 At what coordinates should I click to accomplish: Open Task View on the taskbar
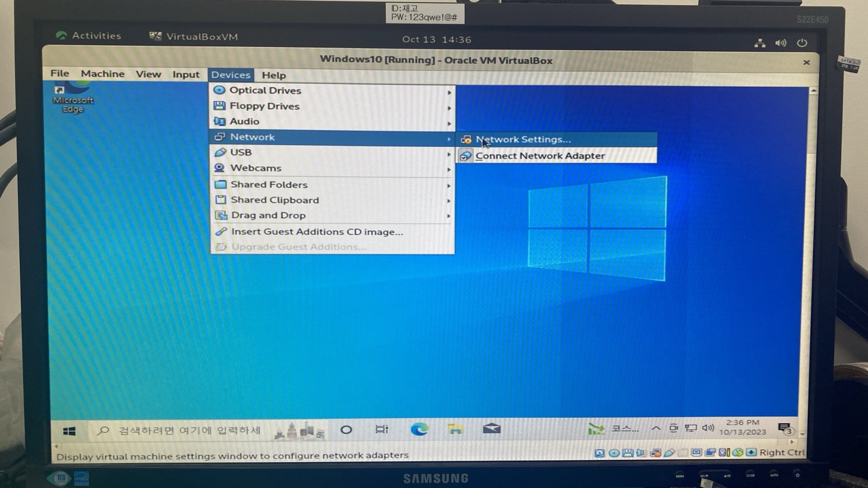pyautogui.click(x=382, y=429)
